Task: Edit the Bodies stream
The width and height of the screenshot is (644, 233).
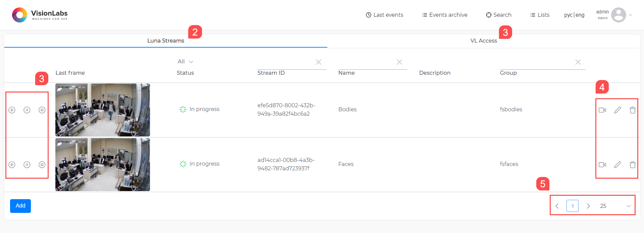Action: [x=617, y=110]
